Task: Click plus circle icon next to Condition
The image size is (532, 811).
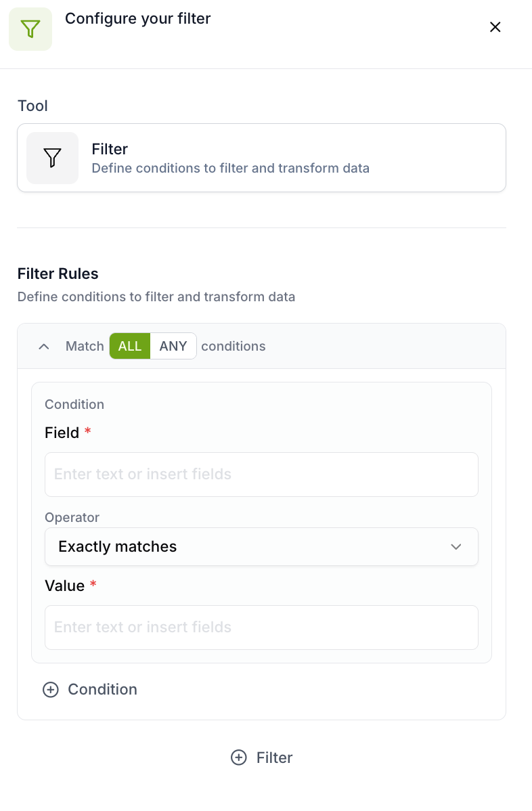Action: pyautogui.click(x=51, y=689)
